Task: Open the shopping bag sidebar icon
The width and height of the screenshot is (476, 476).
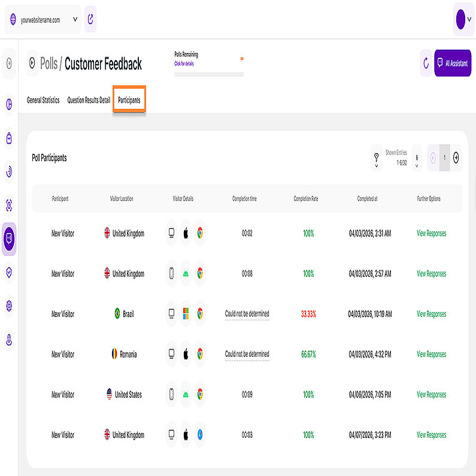Action: pos(9,138)
